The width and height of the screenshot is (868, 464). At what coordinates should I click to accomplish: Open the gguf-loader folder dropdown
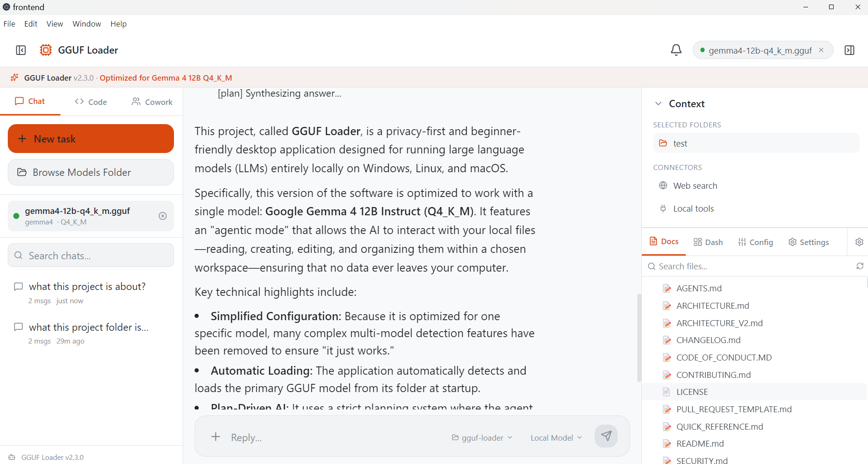482,437
